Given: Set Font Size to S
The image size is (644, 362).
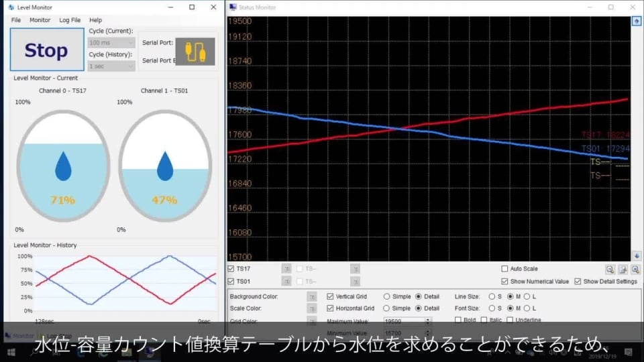Looking at the screenshot, I should coord(492,308).
